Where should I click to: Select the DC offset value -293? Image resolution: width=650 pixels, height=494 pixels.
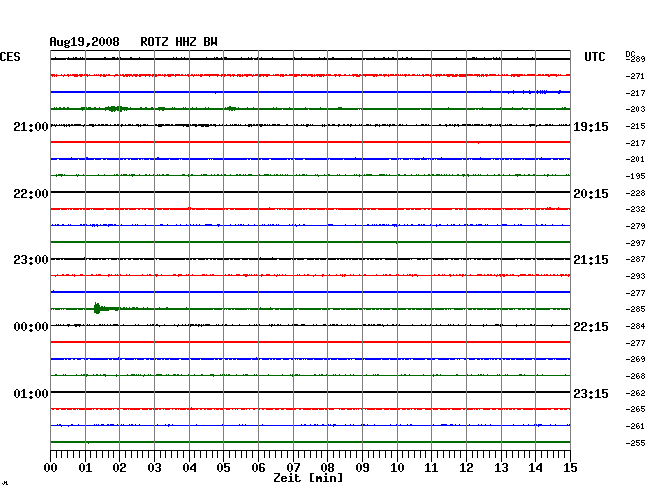pyautogui.click(x=635, y=276)
